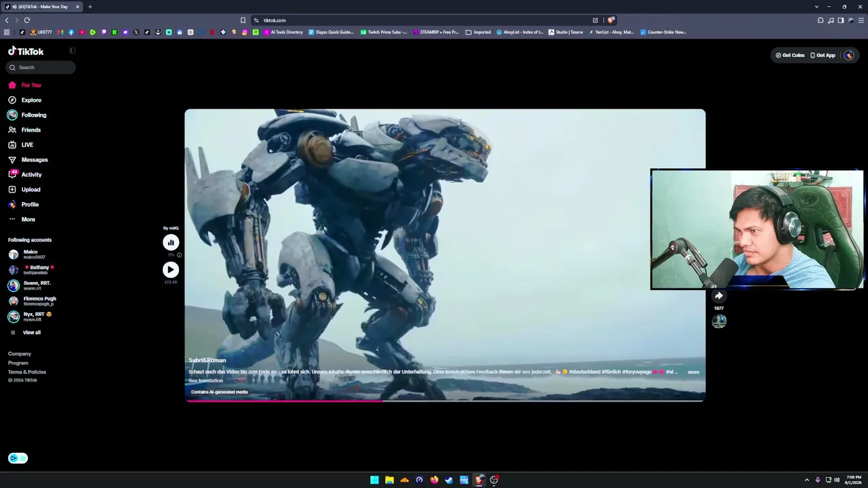Share the video with the arrow icon
868x488 pixels.
click(719, 296)
